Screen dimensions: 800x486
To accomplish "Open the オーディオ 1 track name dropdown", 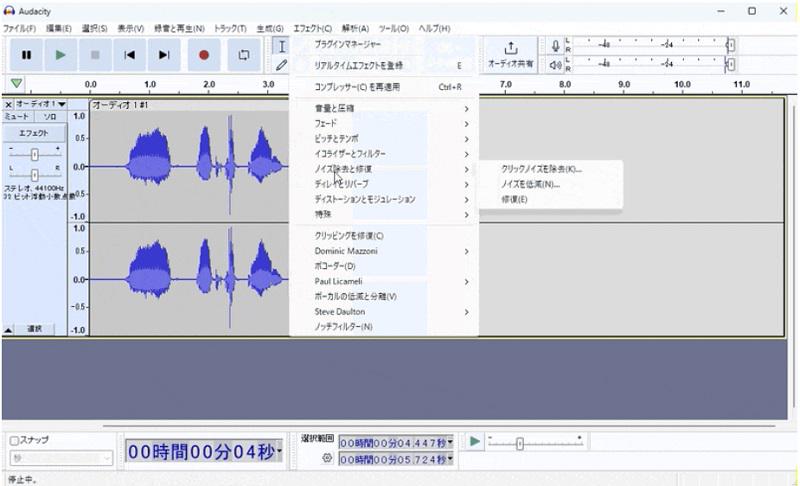I will [40, 104].
